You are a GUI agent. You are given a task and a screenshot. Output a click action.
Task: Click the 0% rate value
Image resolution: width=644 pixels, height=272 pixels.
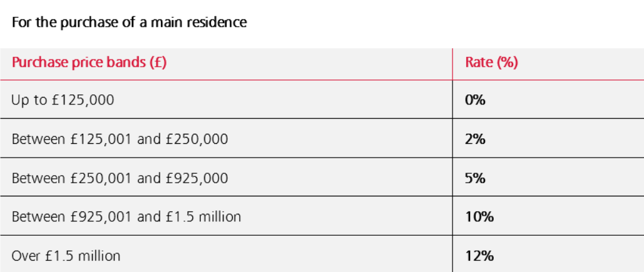click(x=476, y=99)
